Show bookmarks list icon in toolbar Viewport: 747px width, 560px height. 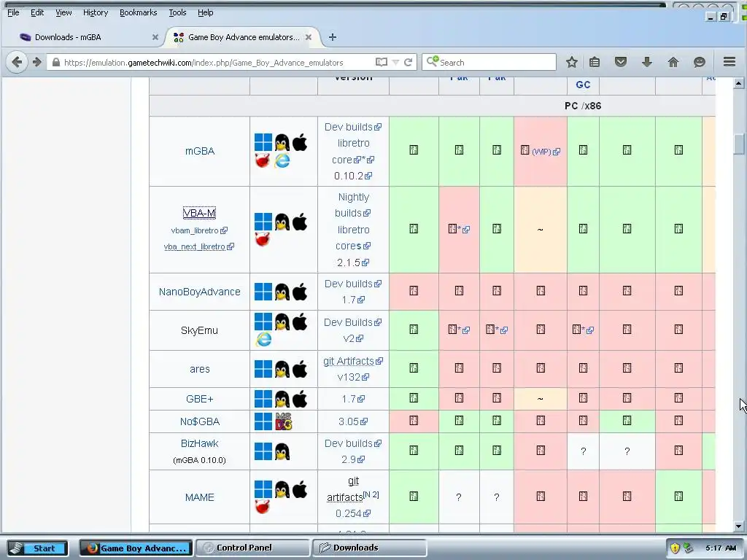594,62
